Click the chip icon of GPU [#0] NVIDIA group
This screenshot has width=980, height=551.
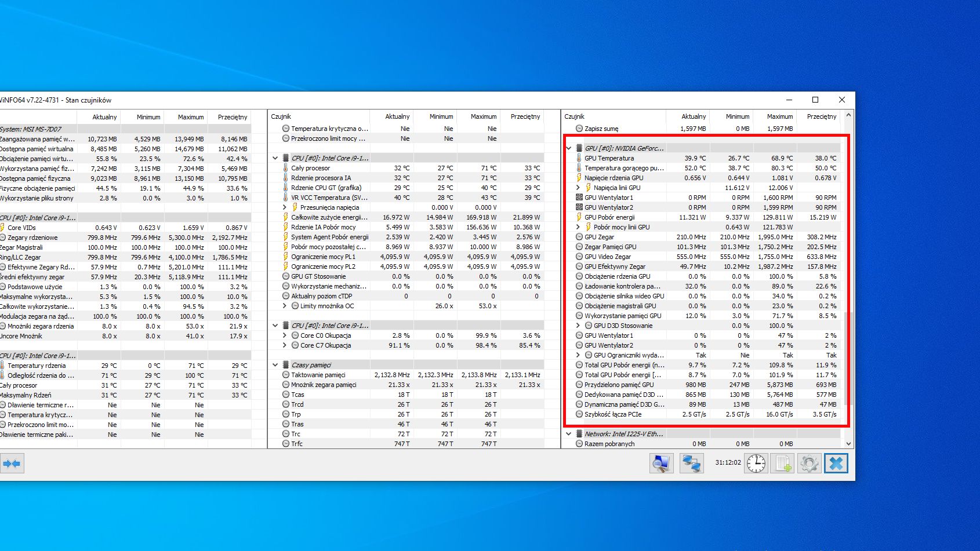click(579, 148)
